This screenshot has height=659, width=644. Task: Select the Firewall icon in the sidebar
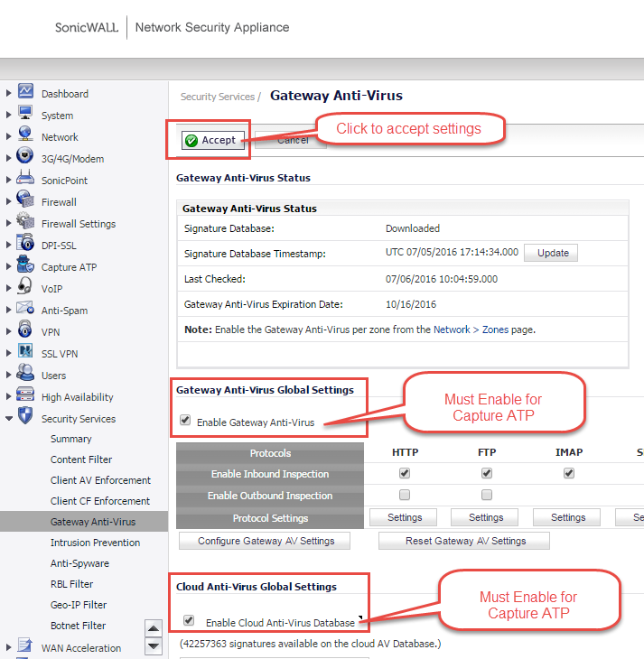click(25, 201)
